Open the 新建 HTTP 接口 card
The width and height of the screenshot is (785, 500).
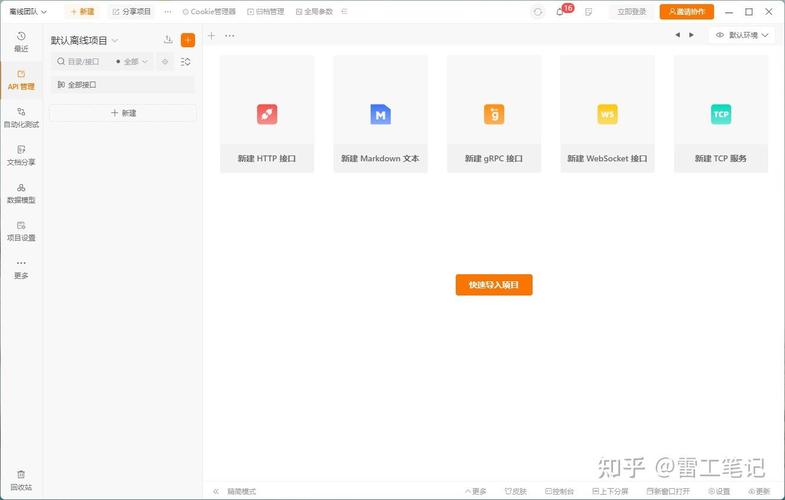pyautogui.click(x=267, y=114)
